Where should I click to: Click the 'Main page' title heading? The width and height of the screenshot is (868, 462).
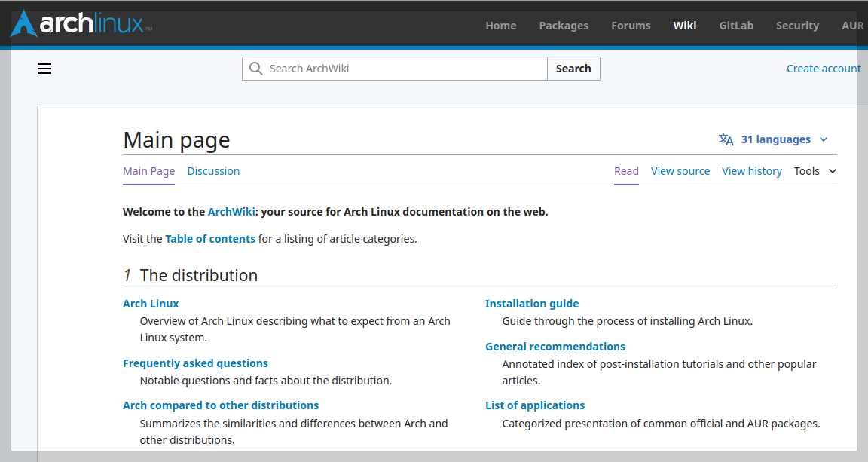pyautogui.click(x=176, y=140)
